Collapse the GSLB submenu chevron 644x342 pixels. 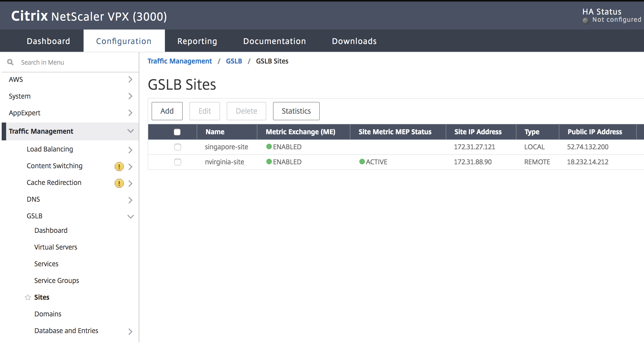click(130, 216)
